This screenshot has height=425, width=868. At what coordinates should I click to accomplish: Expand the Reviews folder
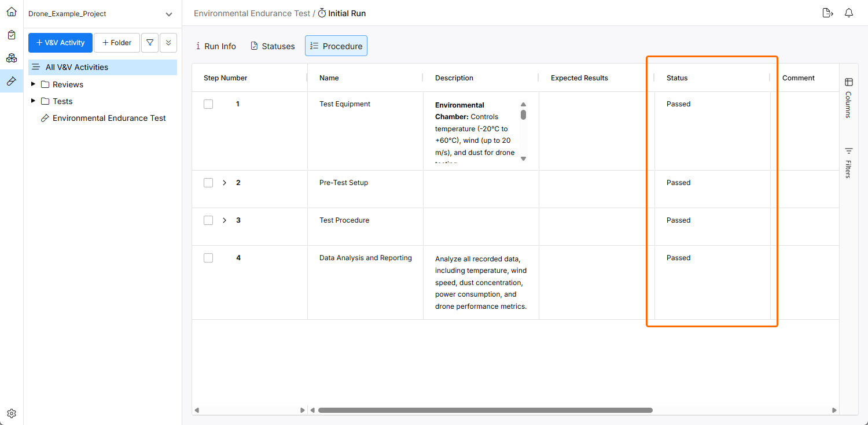[x=33, y=84]
